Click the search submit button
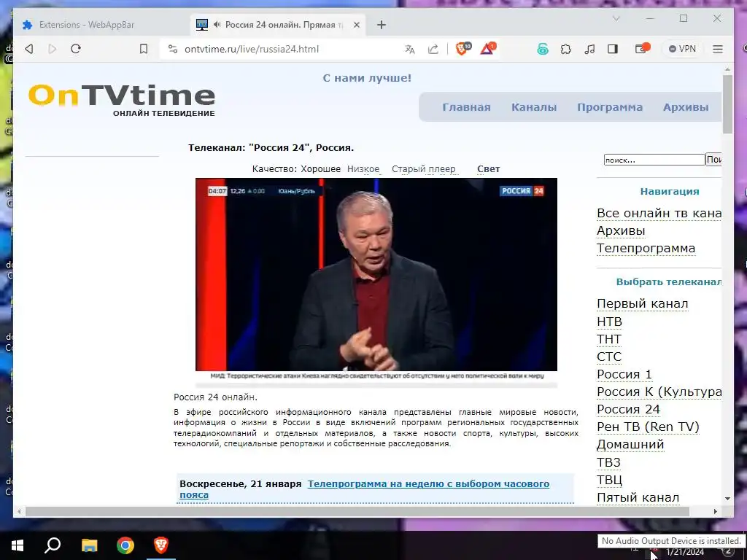 (x=713, y=160)
